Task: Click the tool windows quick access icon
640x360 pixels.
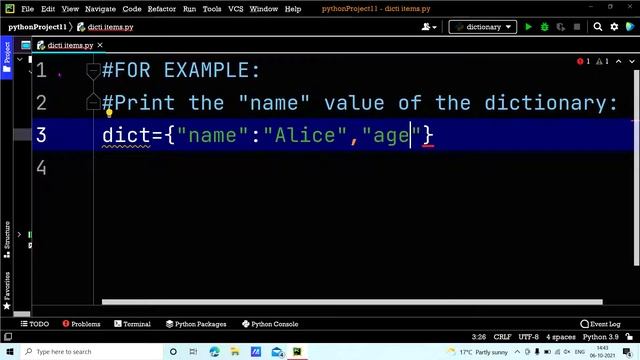Action: (8, 337)
